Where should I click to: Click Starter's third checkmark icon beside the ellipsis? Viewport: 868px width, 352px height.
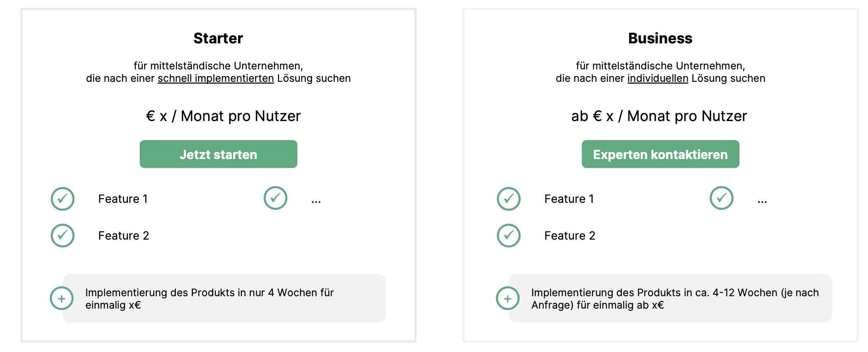(x=275, y=198)
